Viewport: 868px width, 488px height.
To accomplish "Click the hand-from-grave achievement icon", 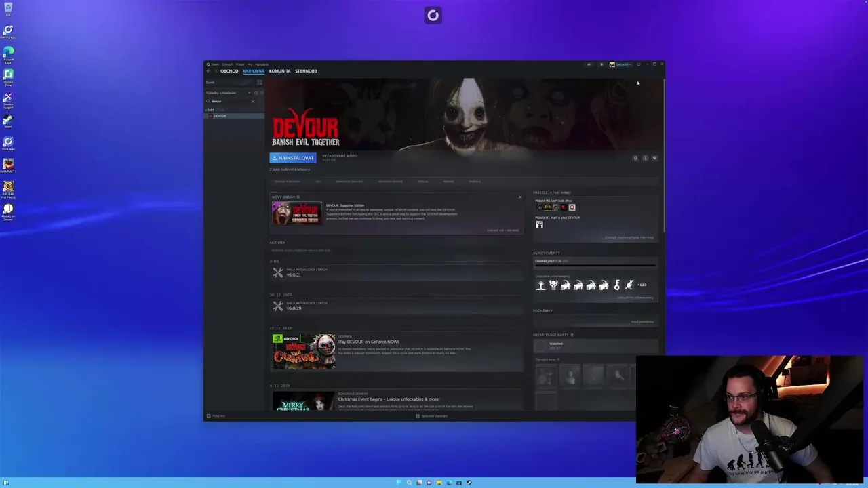I will (x=540, y=285).
